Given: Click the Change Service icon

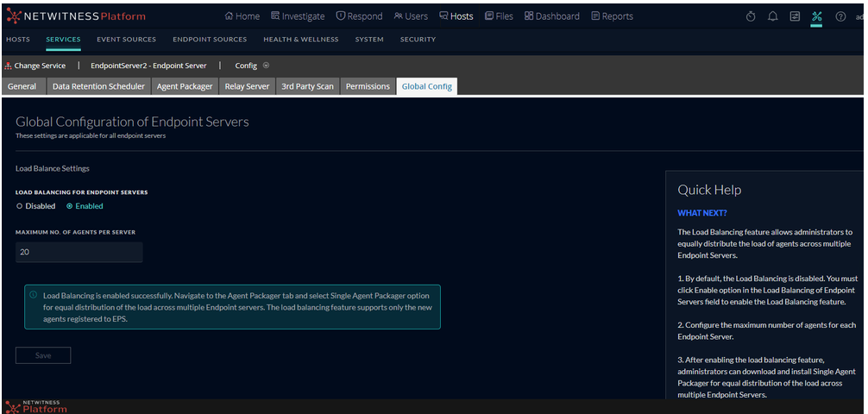Looking at the screenshot, I should click(x=9, y=66).
